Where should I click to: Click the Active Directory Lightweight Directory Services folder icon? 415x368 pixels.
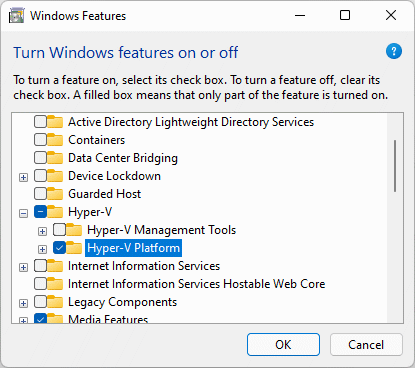55,122
